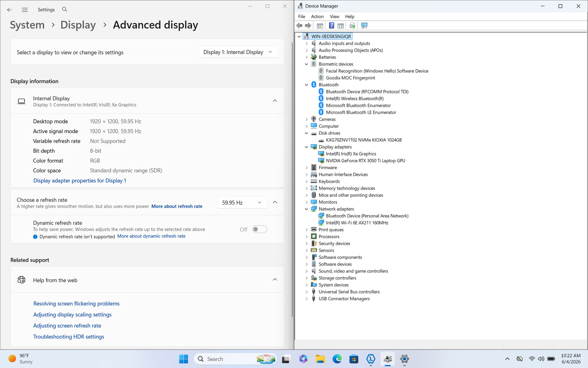This screenshot has height=368, width=588.
Task: Collapse the Internal Display information section
Action: tap(275, 100)
